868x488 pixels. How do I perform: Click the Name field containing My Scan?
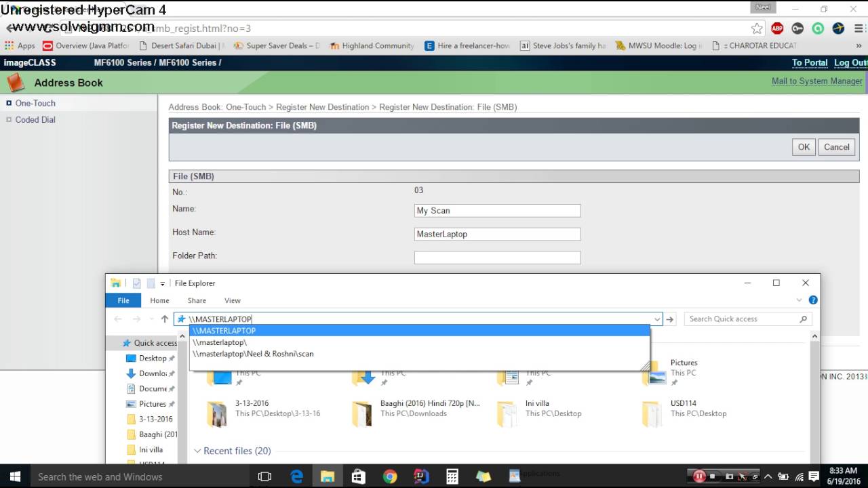[497, 211]
